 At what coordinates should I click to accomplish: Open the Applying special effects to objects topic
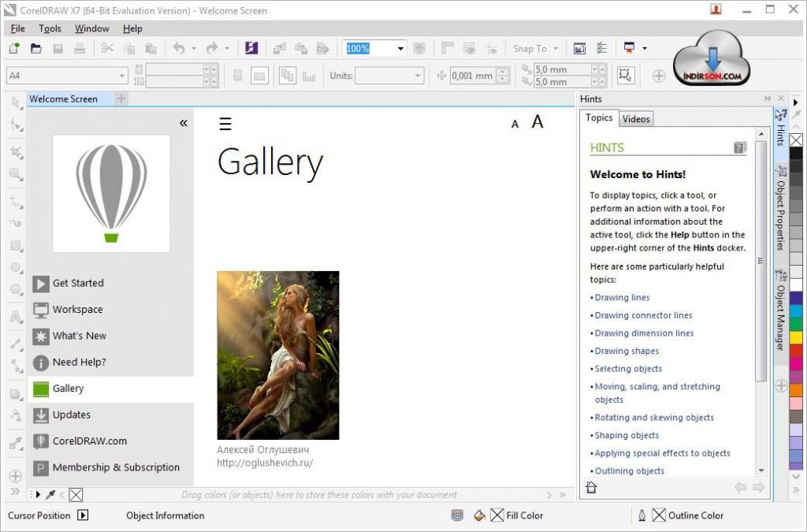coord(662,453)
